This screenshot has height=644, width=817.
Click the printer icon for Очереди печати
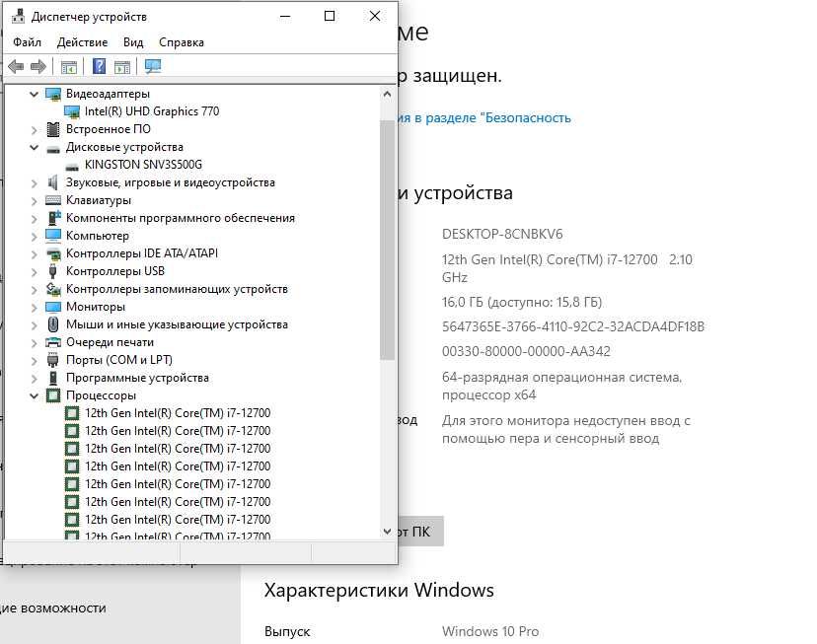click(53, 342)
